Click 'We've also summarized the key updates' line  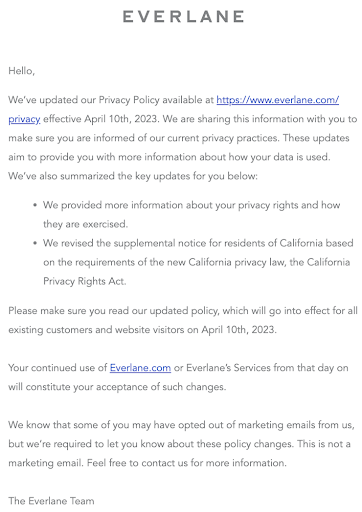133,176
